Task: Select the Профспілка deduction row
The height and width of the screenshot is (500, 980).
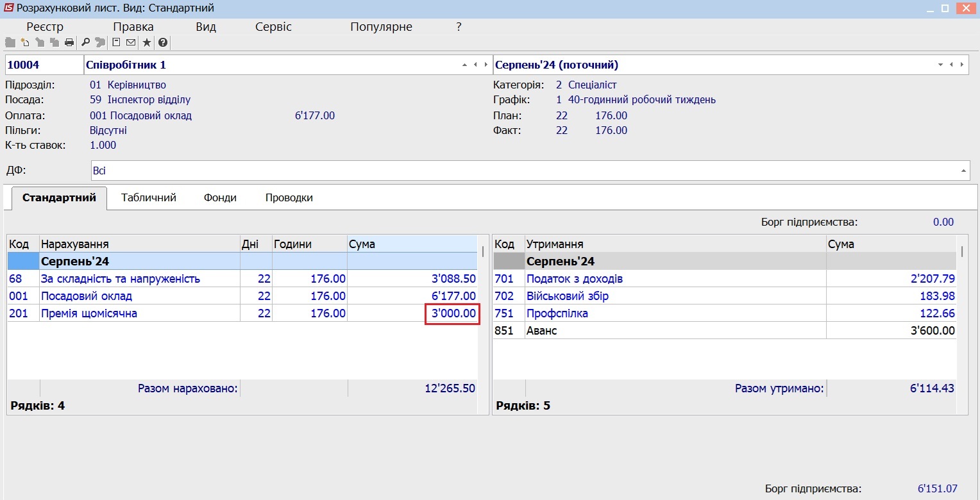Action: point(725,313)
